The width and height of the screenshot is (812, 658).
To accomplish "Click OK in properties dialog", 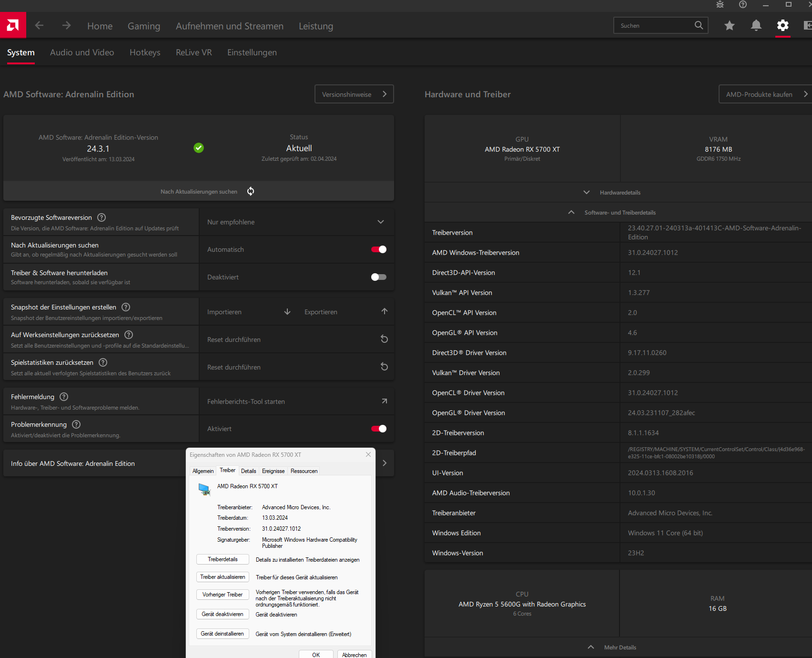I will [x=316, y=654].
